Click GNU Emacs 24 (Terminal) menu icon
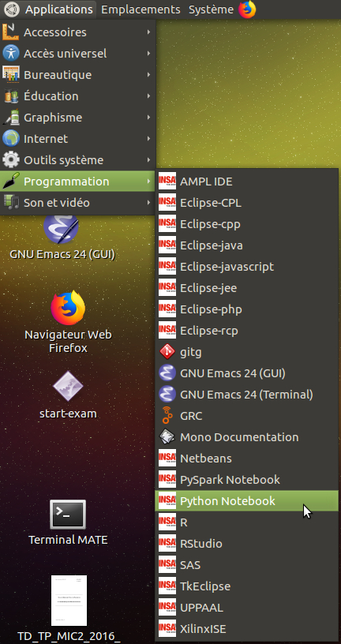341x644 pixels. pyautogui.click(x=167, y=395)
